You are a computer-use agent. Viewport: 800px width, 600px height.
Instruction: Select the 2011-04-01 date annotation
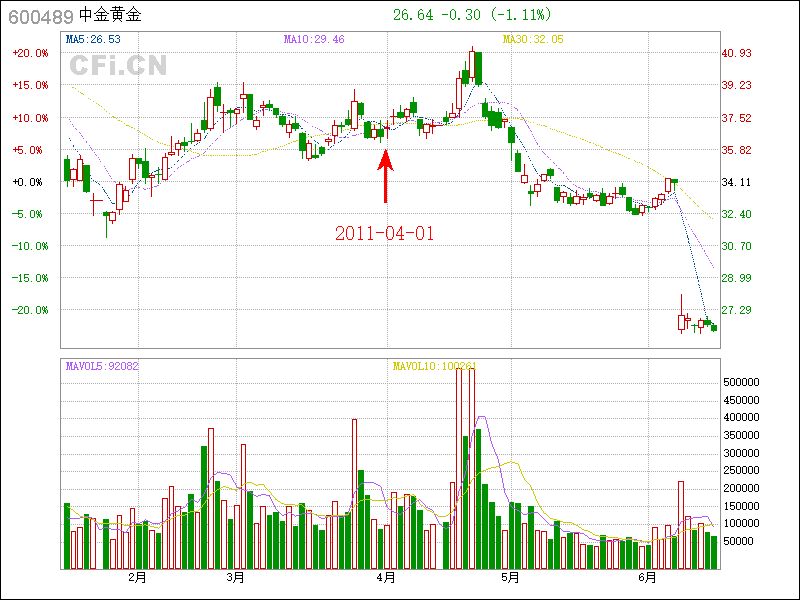tap(385, 233)
